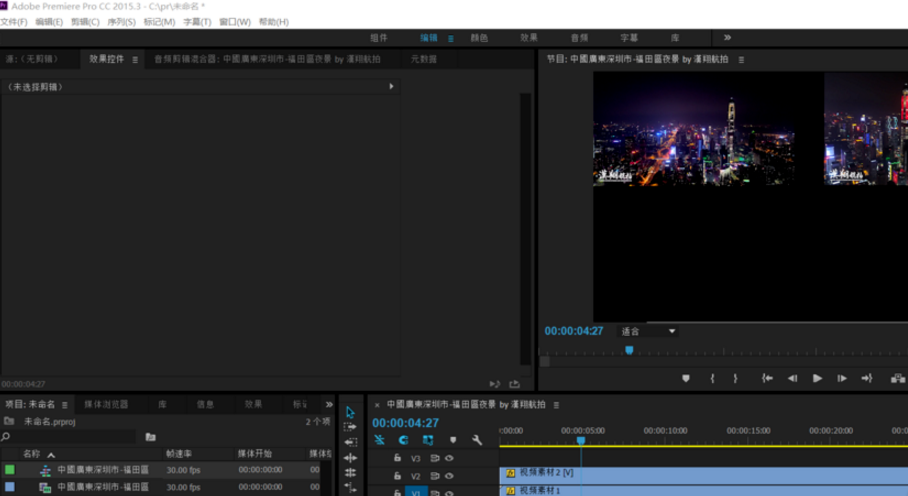Expand hidden project panel tabs
Screen dimensions: 908x496
329,405
